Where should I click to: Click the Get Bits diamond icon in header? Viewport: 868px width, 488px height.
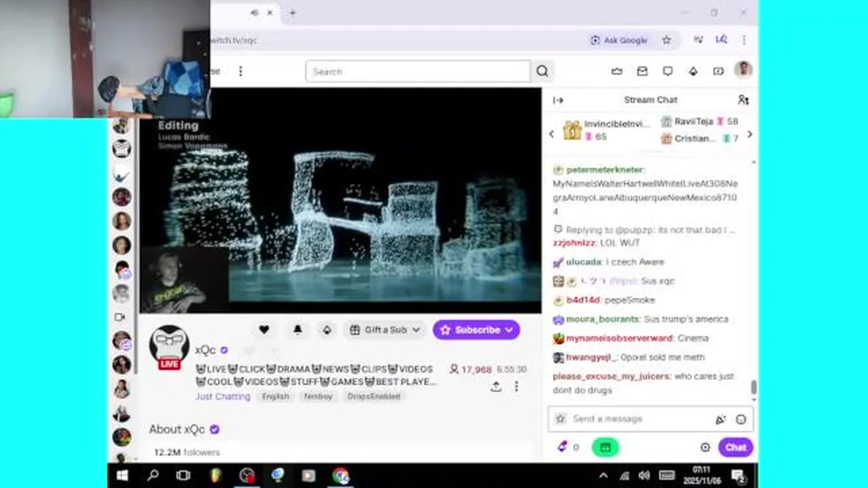[693, 71]
